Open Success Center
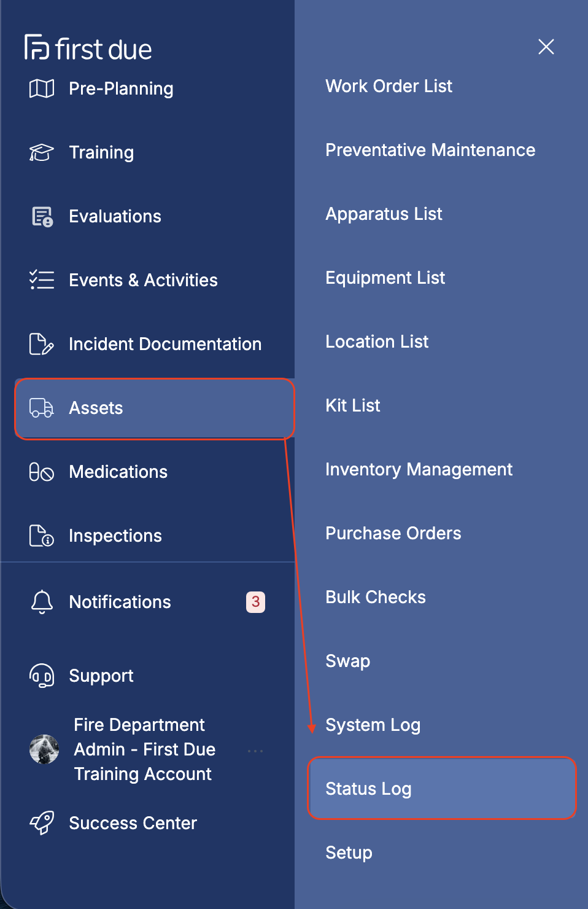This screenshot has width=588, height=909. coord(133,823)
